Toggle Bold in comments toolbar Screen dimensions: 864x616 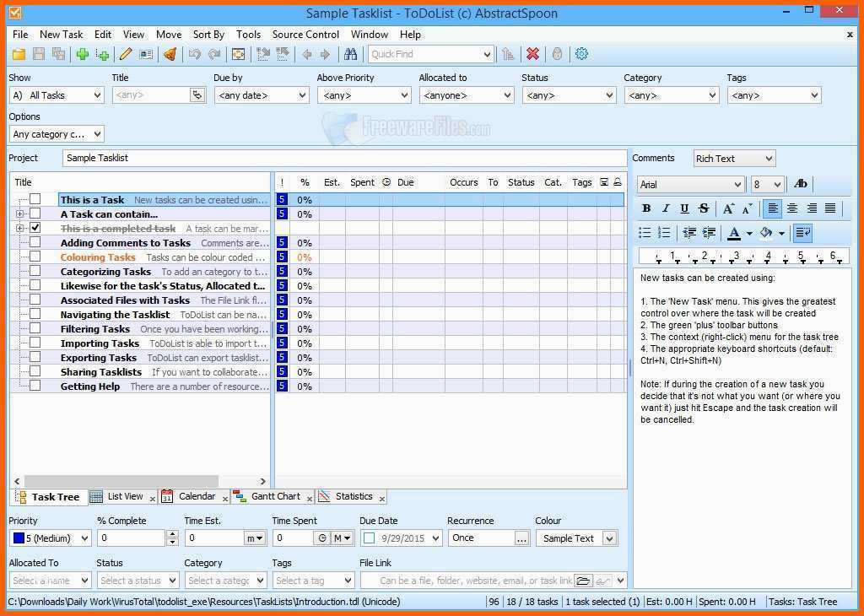pos(646,208)
